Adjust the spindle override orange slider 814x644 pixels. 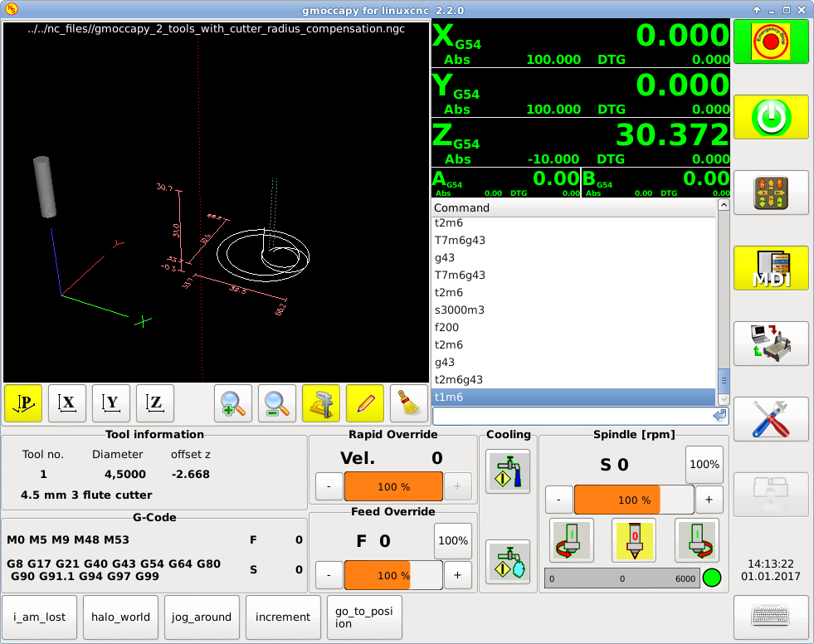[x=634, y=500]
